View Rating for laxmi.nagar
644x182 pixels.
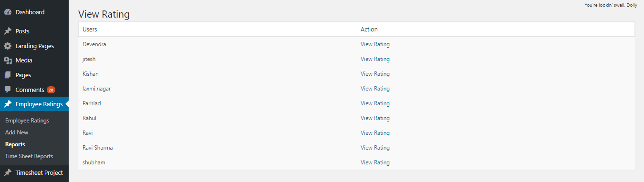pyautogui.click(x=375, y=89)
